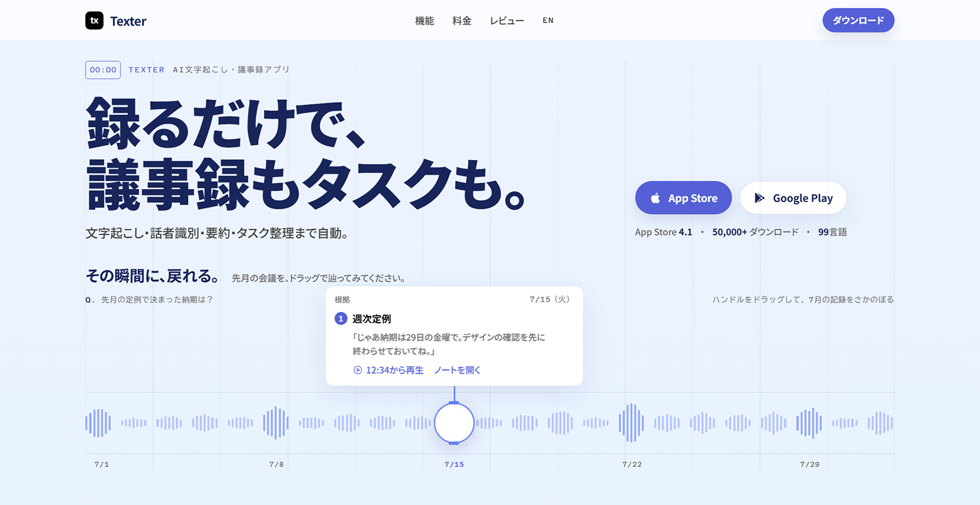Click the hint ハンドルをドラッグして、7月の記録をさかのぼる
The height and width of the screenshot is (505, 980).
point(803,300)
